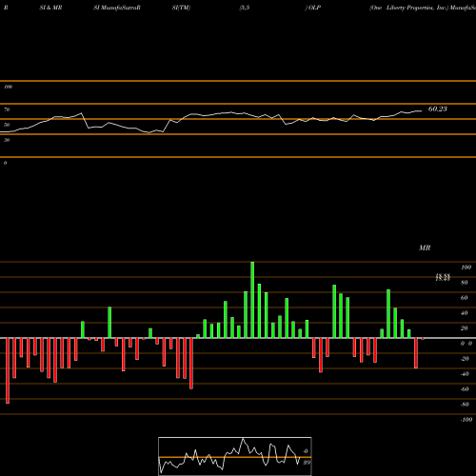Click MR axis label -80 on right
This screenshot has height=476, width=476.
465,405
